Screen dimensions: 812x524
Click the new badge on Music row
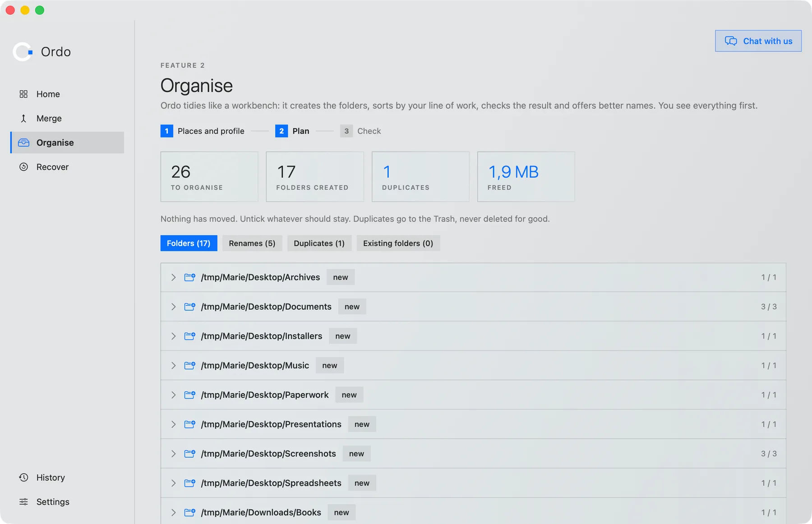pos(330,365)
